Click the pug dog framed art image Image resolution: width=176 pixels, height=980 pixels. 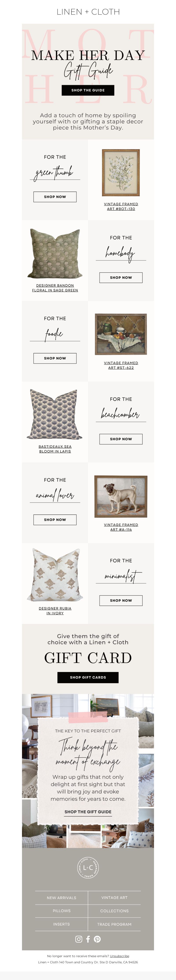(121, 496)
